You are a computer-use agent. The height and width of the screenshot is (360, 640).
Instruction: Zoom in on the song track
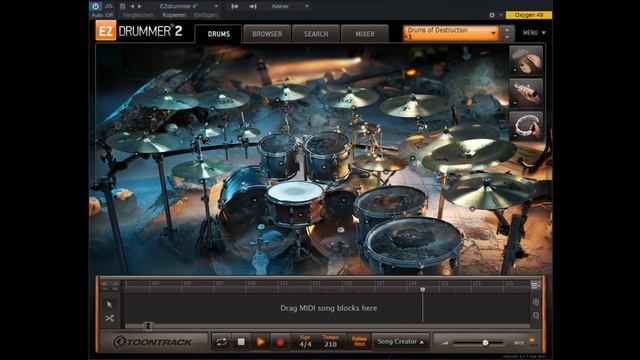536,302
